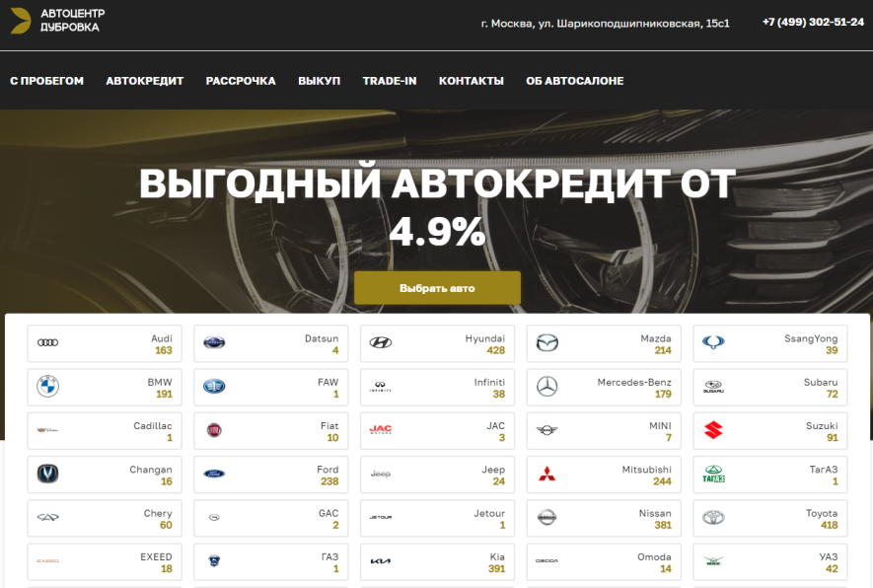This screenshot has width=873, height=588.
Task: Click the УАЗ logo icon
Action: pyautogui.click(x=713, y=560)
